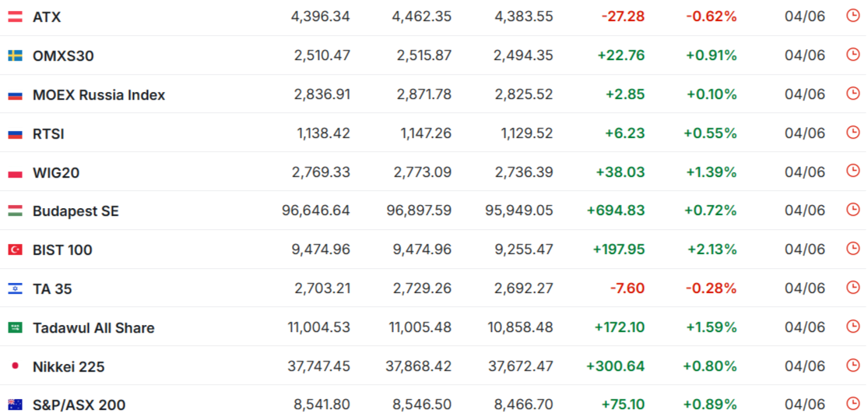868x420 pixels.
Task: Open the TA 35 index link
Action: click(52, 288)
